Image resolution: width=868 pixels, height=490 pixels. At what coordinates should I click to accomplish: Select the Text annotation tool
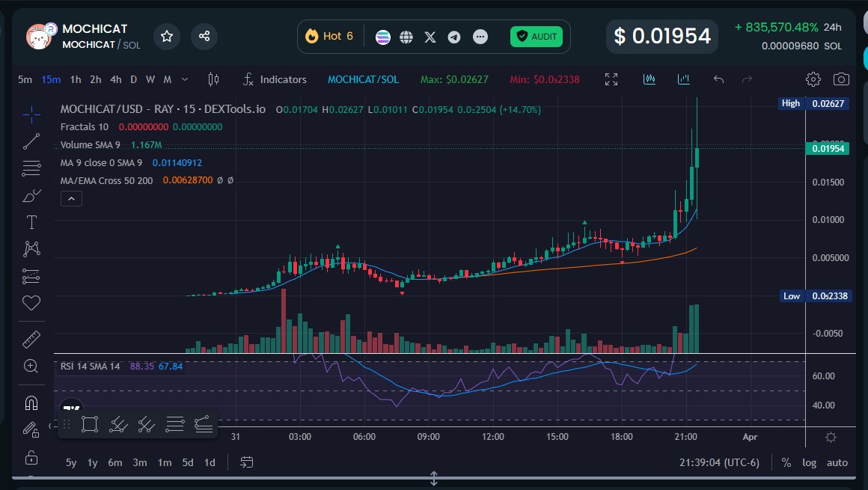[31, 222]
